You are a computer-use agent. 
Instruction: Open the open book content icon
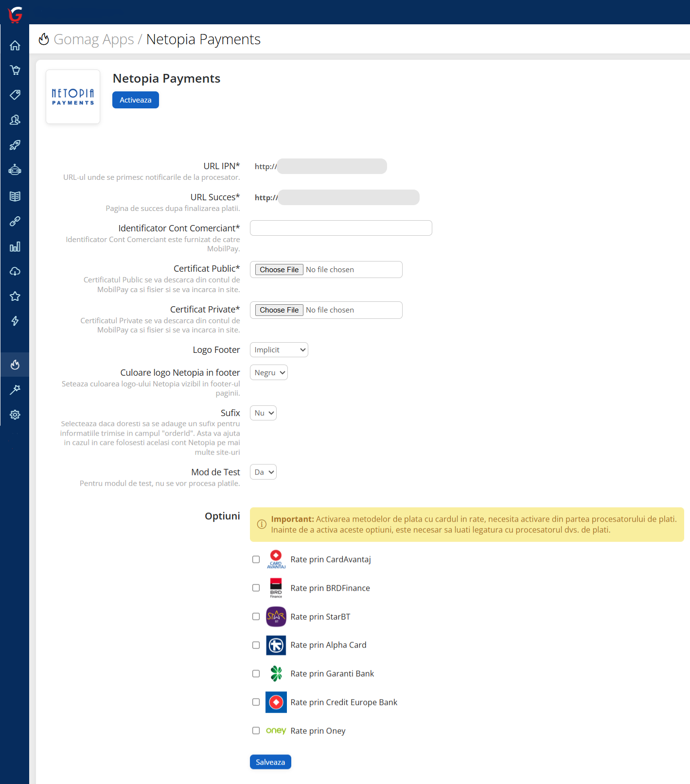coord(15,196)
